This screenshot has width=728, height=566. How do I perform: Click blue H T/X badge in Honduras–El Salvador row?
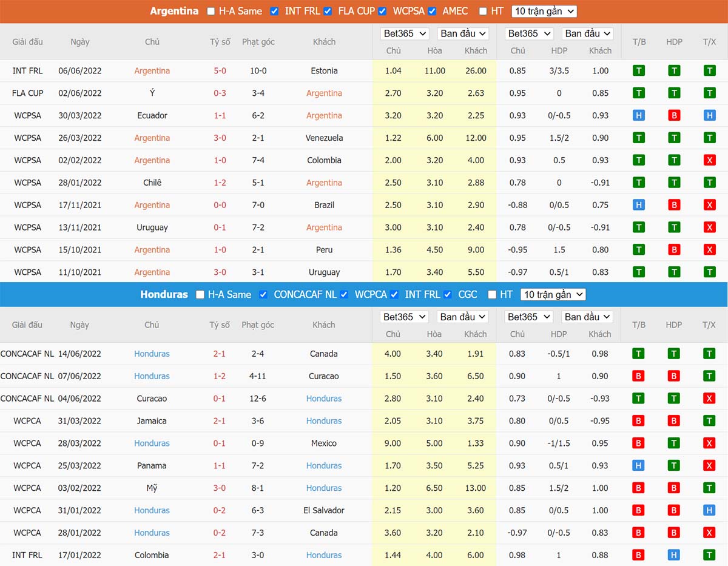709,511
